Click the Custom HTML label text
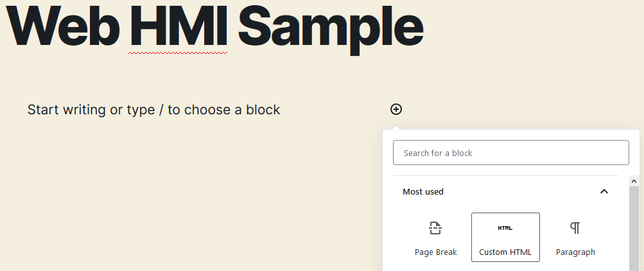The width and height of the screenshot is (644, 271). (x=505, y=252)
